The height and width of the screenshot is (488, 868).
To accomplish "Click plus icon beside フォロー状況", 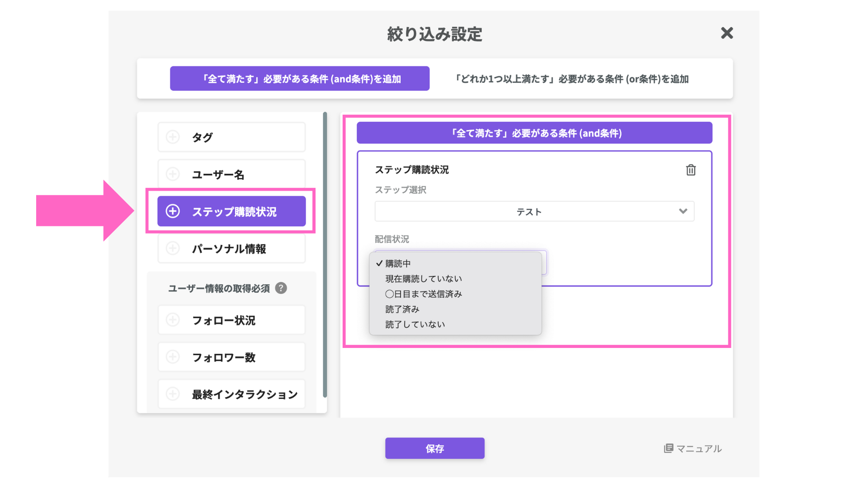I will 173,320.
